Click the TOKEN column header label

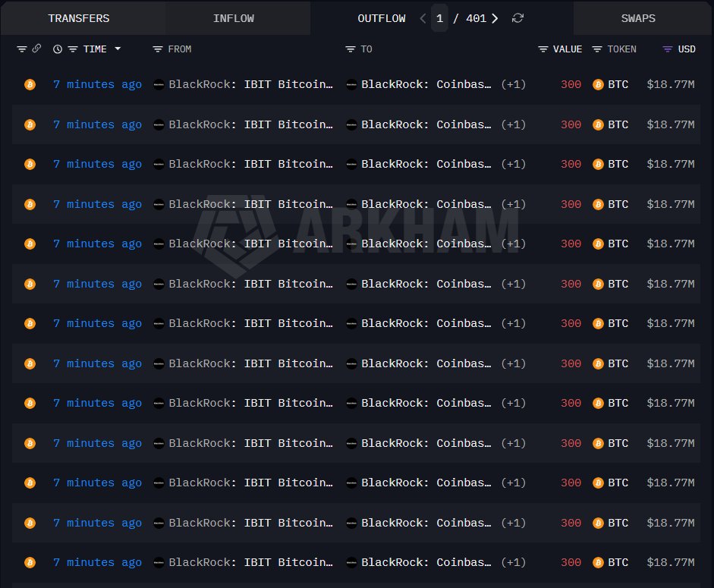[x=621, y=49]
